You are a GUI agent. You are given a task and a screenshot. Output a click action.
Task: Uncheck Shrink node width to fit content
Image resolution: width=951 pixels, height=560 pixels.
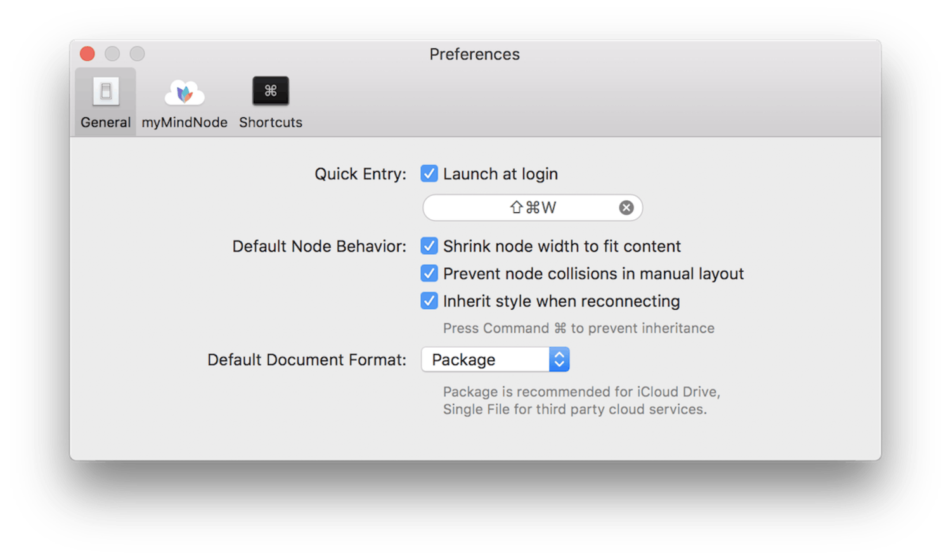(x=429, y=246)
